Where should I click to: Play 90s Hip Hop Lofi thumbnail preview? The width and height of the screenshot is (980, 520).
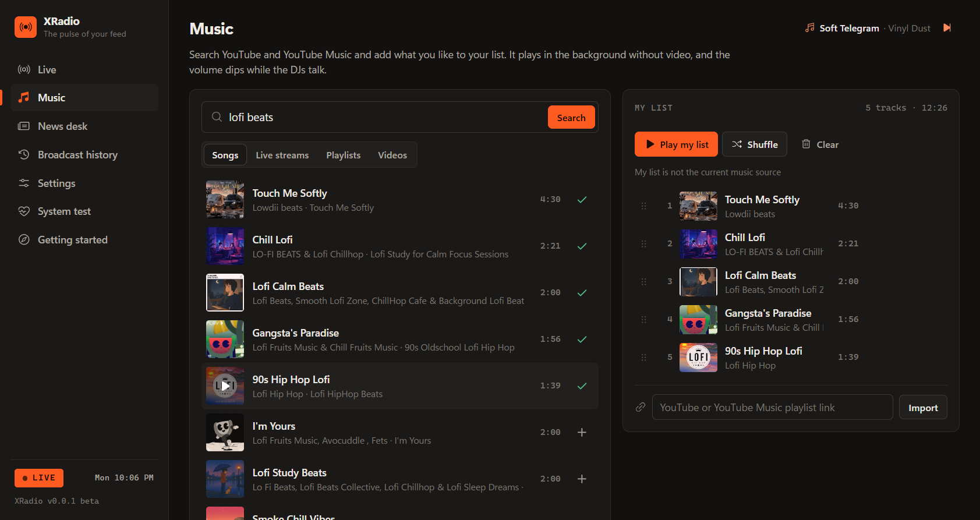click(x=225, y=386)
